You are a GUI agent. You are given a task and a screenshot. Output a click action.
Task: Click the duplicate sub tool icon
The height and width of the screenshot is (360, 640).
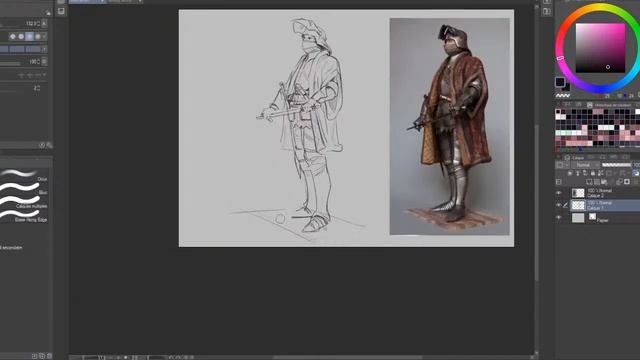point(42,356)
